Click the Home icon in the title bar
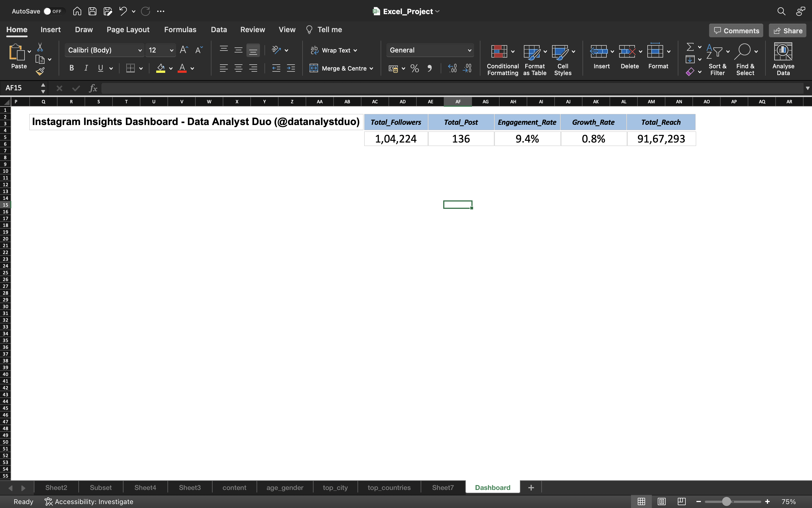 pos(77,11)
